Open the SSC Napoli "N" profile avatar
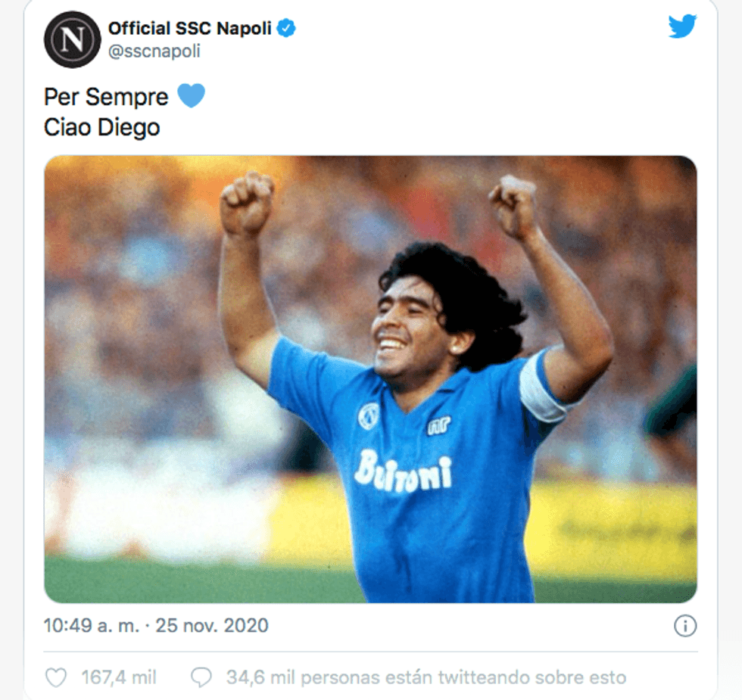The image size is (742, 700). pos(73,39)
